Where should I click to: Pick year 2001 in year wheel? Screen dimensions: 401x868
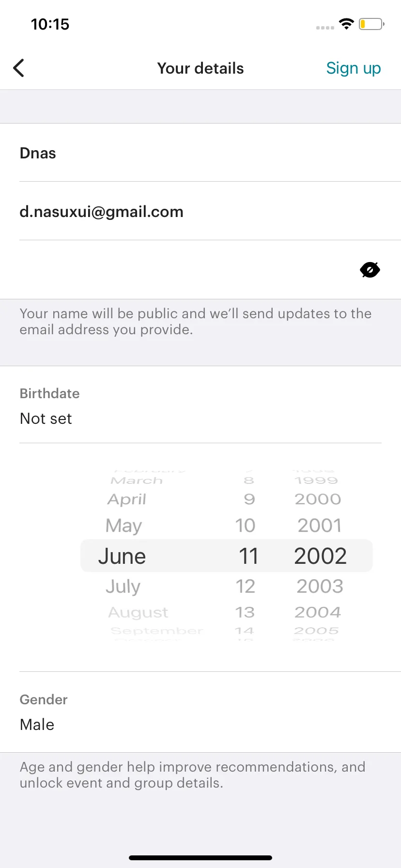320,526
